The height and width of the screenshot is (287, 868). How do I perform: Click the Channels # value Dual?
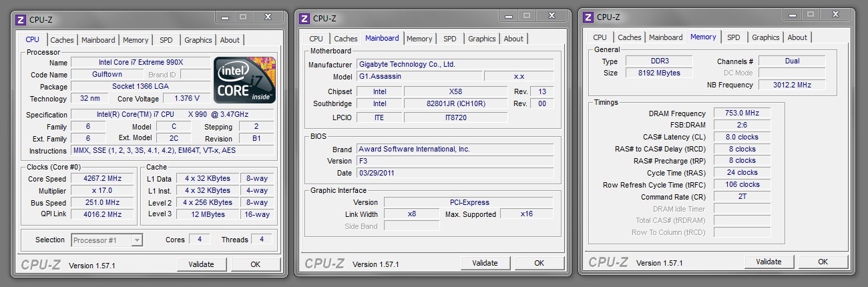click(x=793, y=61)
